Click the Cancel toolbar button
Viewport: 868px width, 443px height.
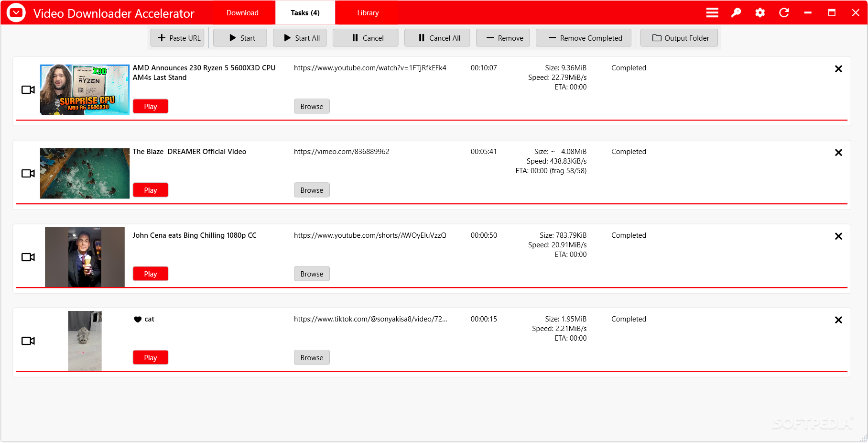(x=365, y=38)
